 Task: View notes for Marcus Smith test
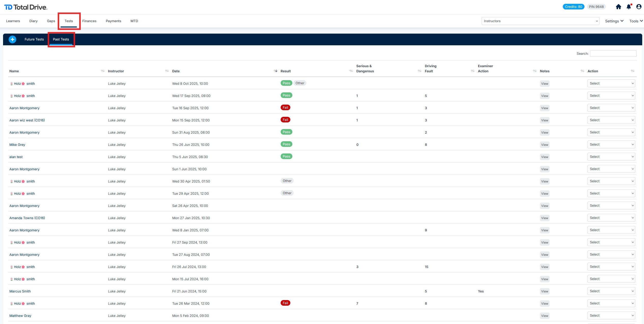point(545,291)
